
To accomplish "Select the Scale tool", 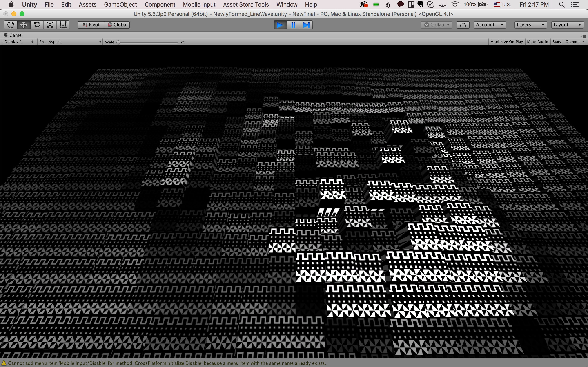I will (x=50, y=25).
